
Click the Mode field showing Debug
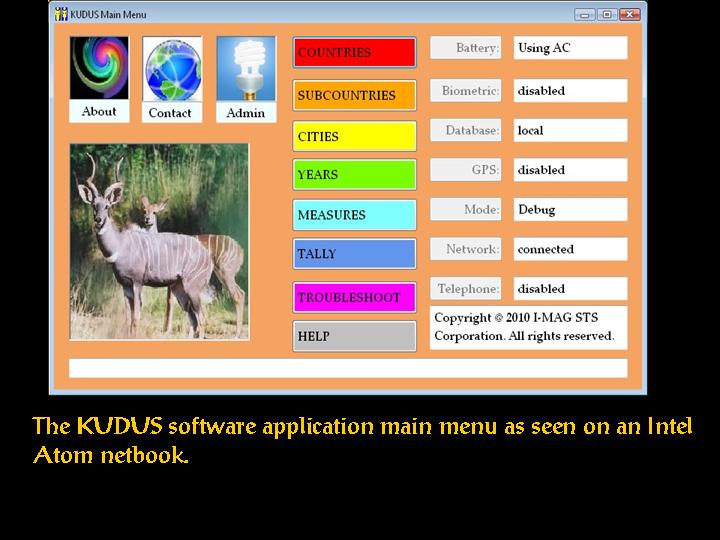coord(570,210)
